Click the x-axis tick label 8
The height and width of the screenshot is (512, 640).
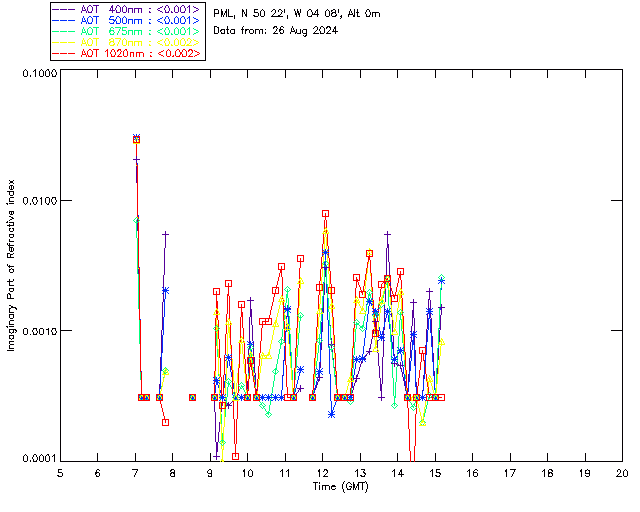(173, 473)
